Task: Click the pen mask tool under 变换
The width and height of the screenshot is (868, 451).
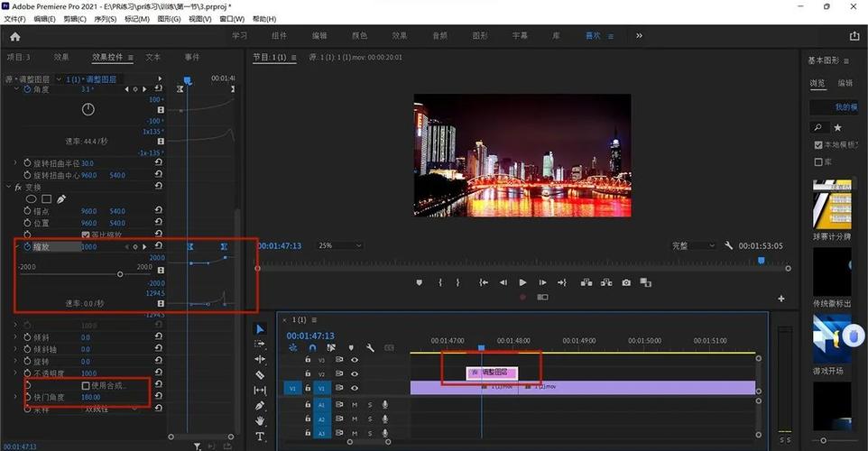Action: click(x=60, y=199)
